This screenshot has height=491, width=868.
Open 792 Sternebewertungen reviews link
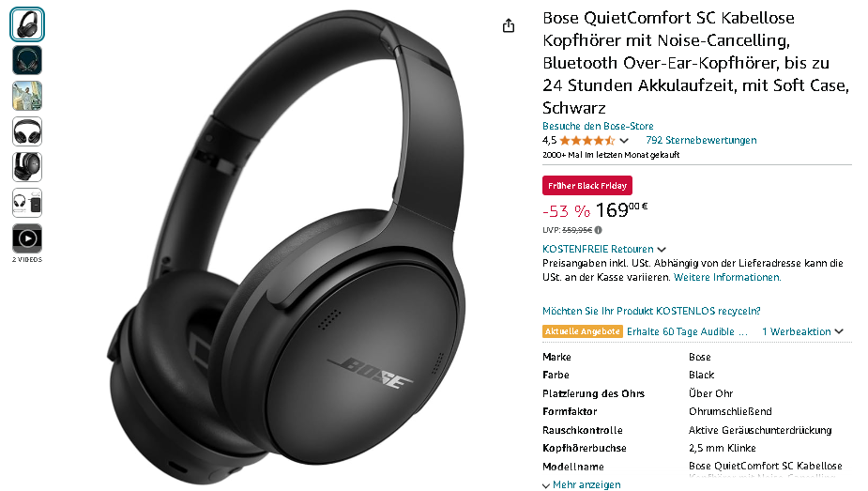701,140
